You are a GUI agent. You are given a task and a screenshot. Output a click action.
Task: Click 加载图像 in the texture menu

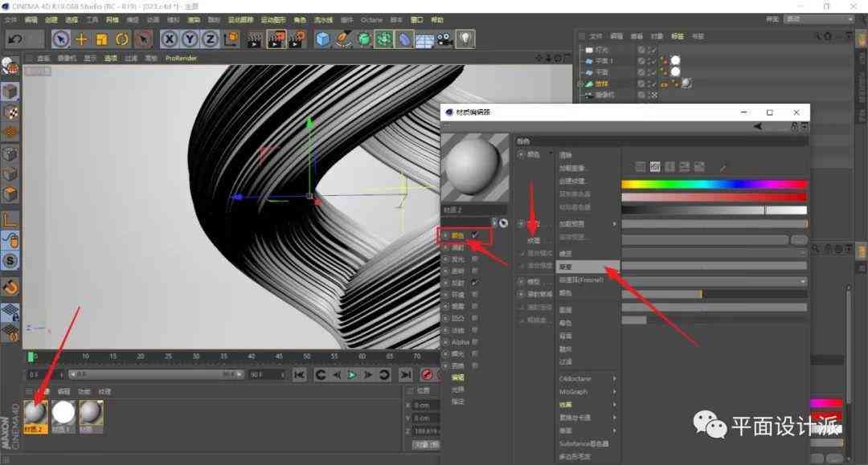tap(572, 168)
